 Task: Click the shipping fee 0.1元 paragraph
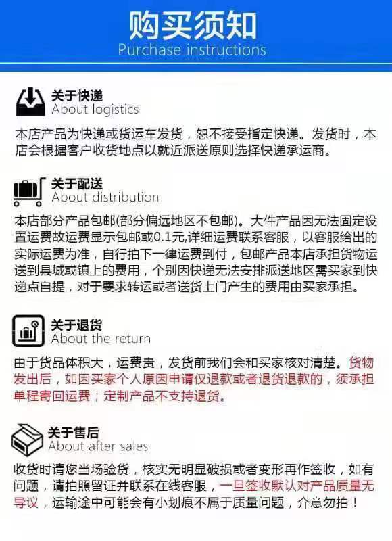195,254
